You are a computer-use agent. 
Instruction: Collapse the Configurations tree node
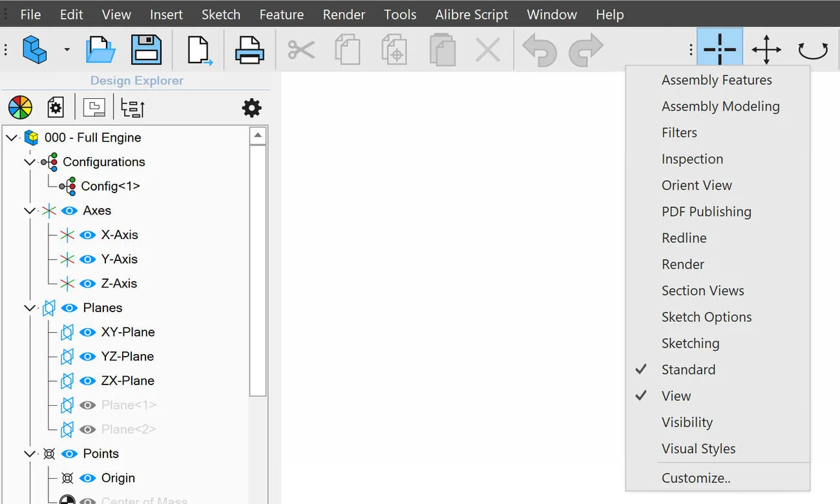(30, 162)
